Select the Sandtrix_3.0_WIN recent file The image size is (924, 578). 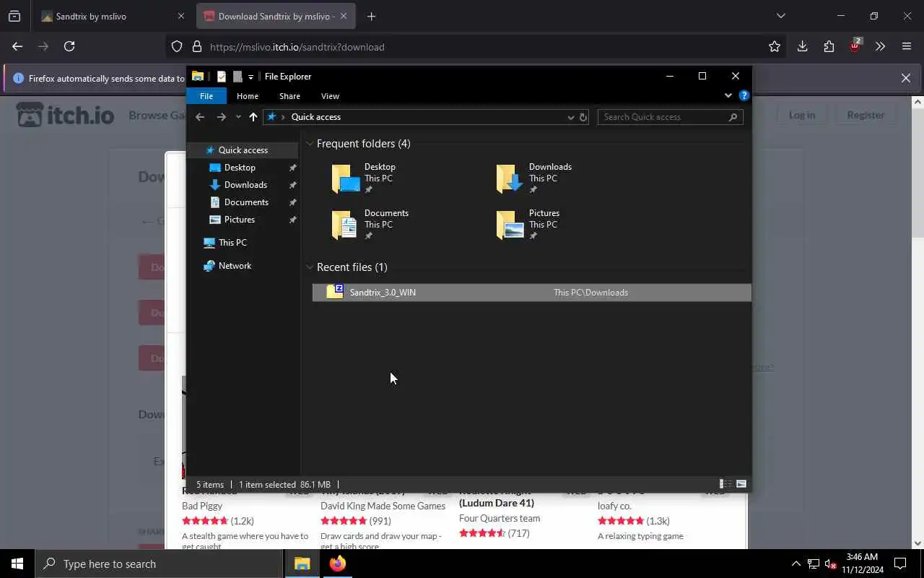(531, 293)
